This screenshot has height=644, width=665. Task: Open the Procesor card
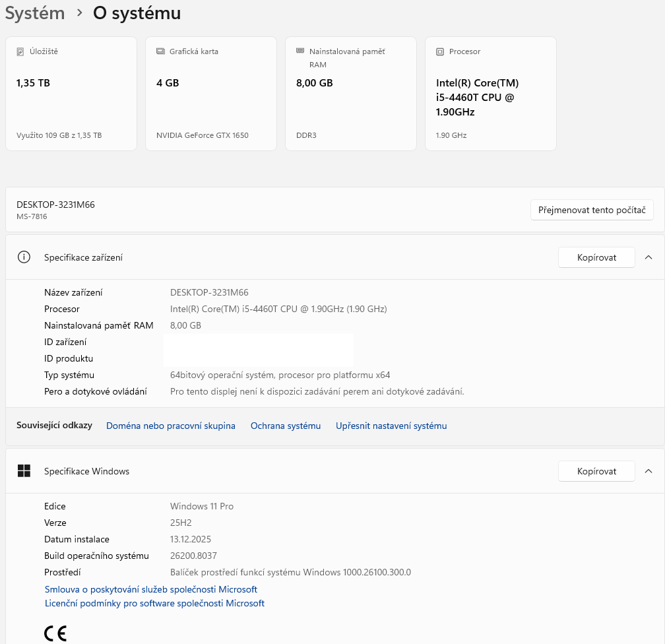pos(491,94)
